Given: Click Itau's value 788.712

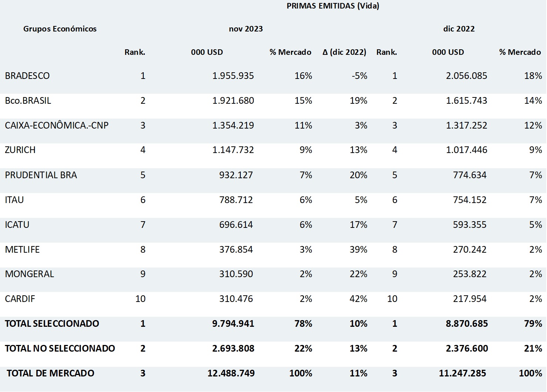Looking at the screenshot, I should (x=236, y=200).
